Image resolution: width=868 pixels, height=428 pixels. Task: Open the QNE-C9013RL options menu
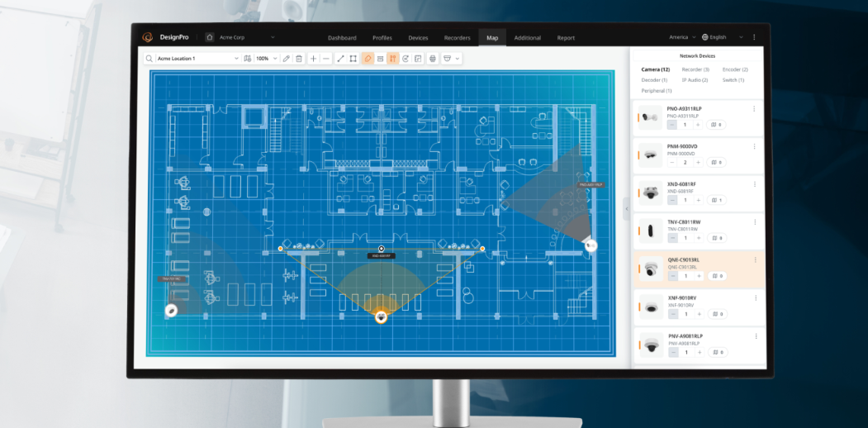click(x=755, y=259)
